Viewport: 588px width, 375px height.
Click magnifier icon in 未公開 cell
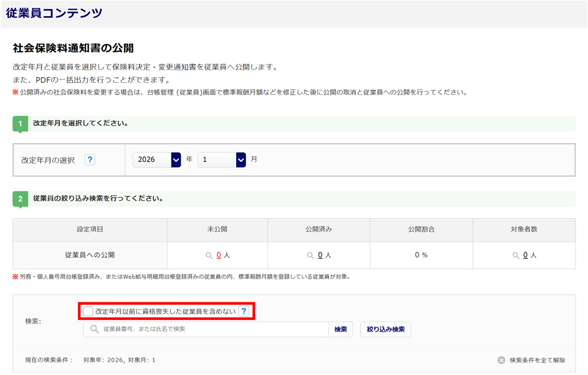209,256
